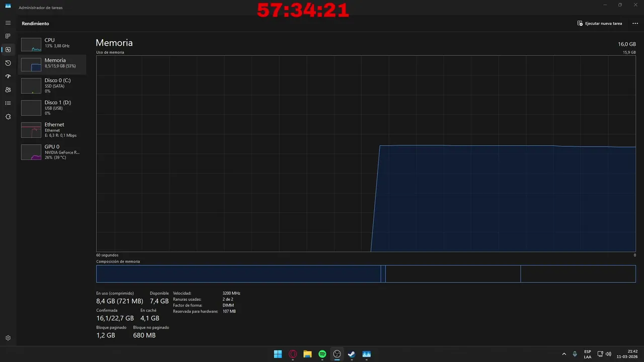Click the 1,2 GB Bloque paginado value
644x362 pixels.
(106, 335)
